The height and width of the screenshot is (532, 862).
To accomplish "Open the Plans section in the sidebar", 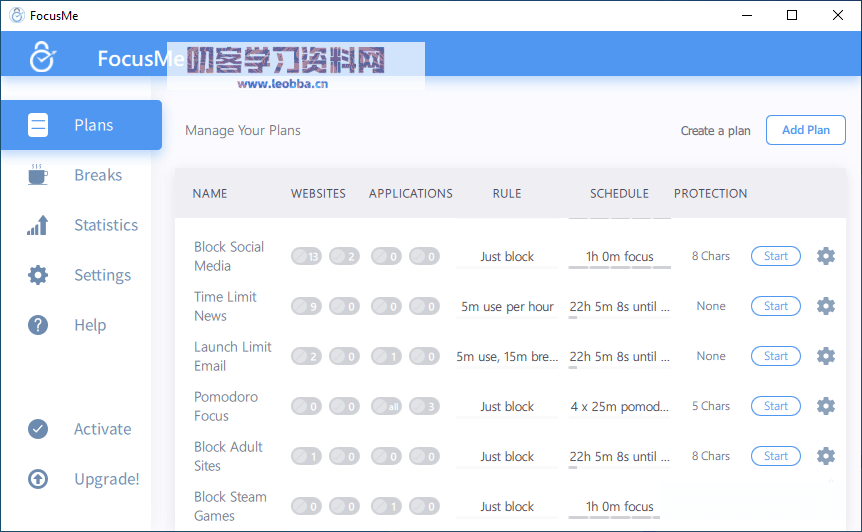I will tap(81, 125).
